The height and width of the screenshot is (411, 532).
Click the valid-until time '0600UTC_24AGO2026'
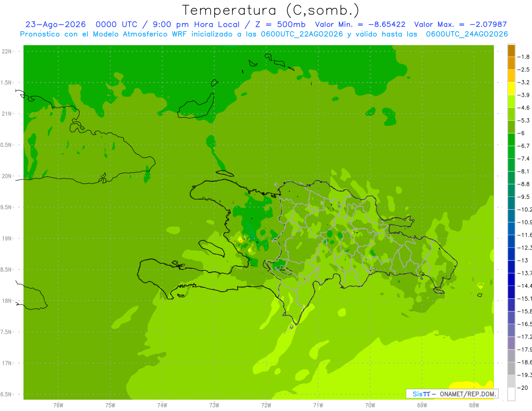coord(467,34)
